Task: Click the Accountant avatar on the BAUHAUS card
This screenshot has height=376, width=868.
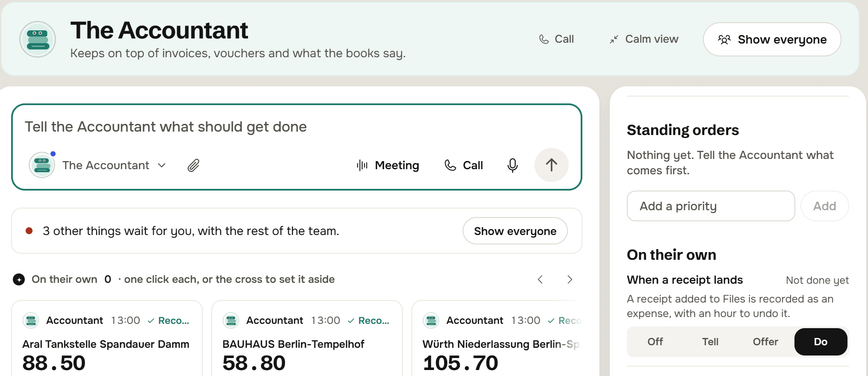Action: [x=231, y=320]
